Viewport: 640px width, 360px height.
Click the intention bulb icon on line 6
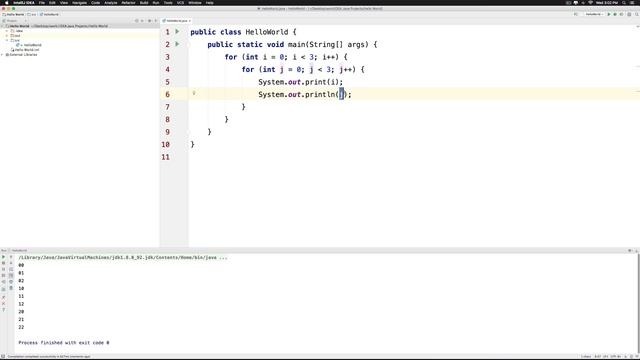coord(194,93)
